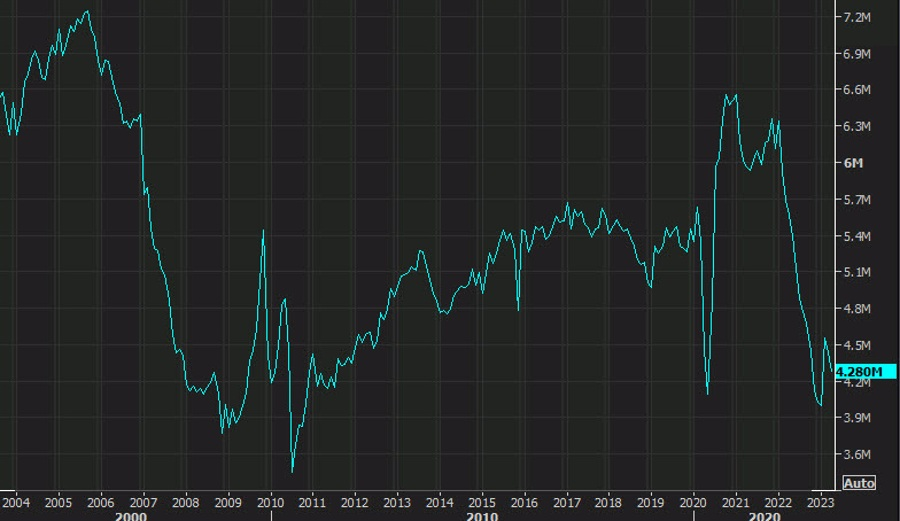
Task: Click the 6M bold y-axis label
Action: point(853,163)
